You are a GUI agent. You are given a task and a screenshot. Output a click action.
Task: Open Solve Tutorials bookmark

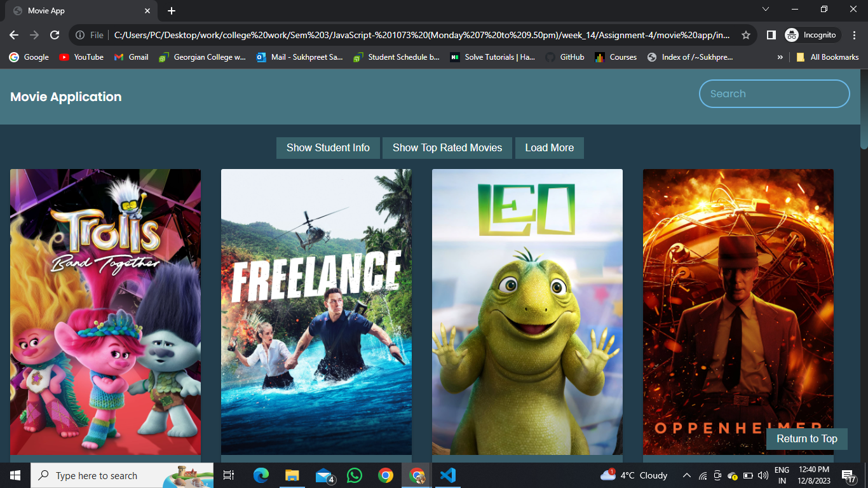coord(492,57)
